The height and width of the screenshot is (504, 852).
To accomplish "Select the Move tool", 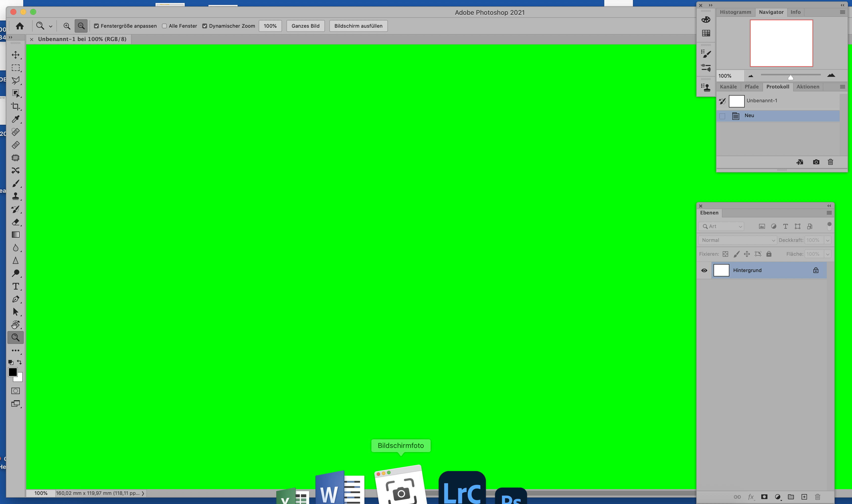I will (x=16, y=55).
